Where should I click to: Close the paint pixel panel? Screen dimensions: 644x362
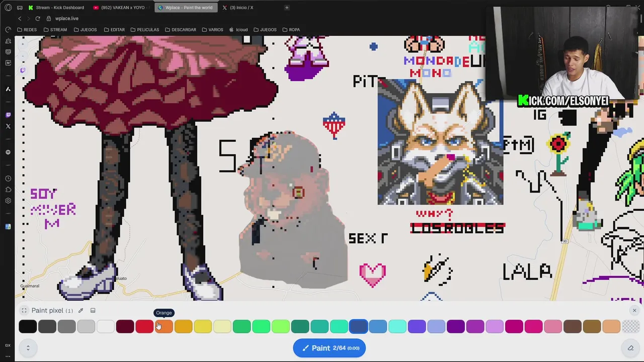634,311
